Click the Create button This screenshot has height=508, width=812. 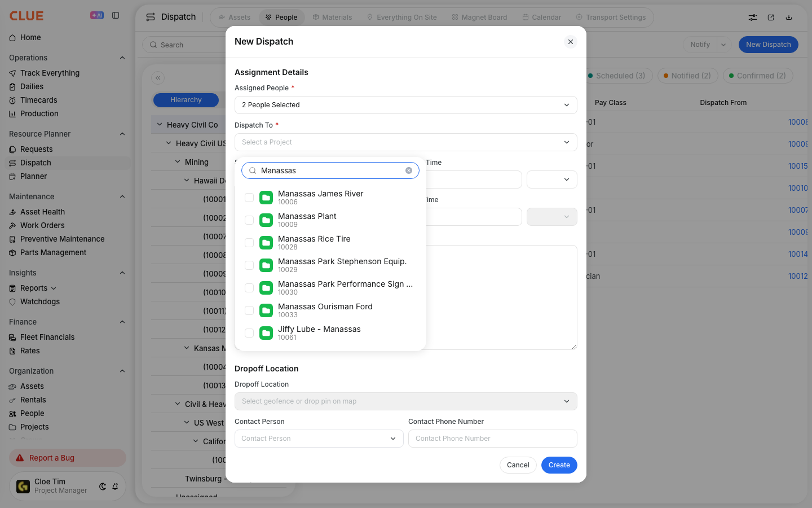coord(559,465)
